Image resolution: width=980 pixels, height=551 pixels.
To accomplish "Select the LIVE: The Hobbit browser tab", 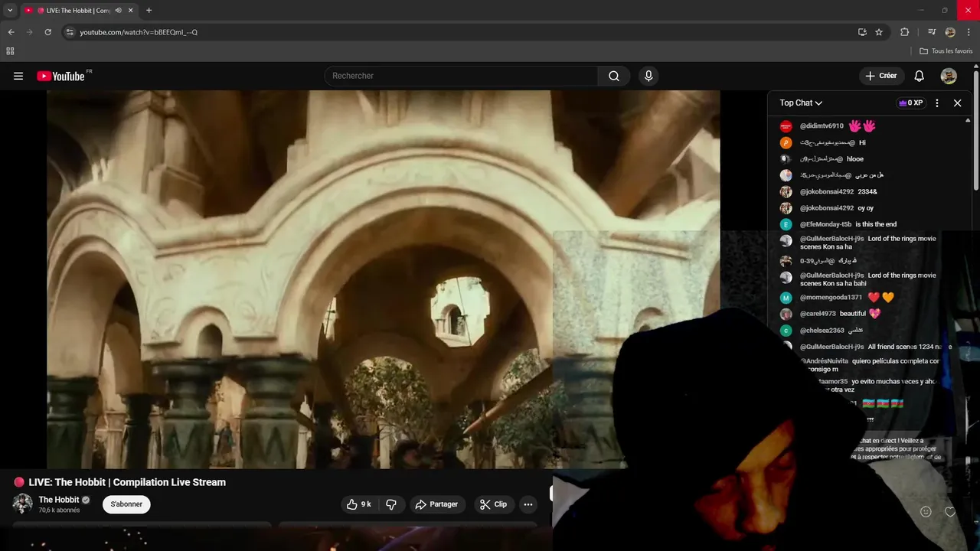I will point(79,11).
